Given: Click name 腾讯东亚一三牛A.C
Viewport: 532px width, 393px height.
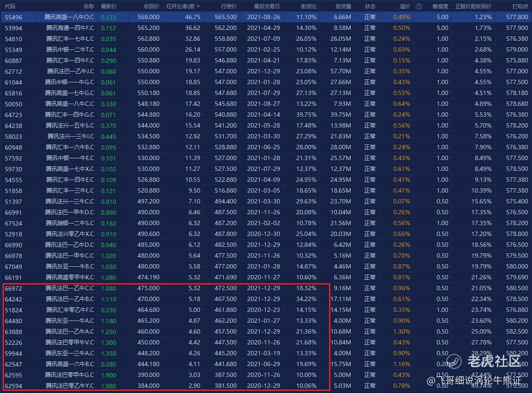Looking at the screenshot, I should coord(69,353).
